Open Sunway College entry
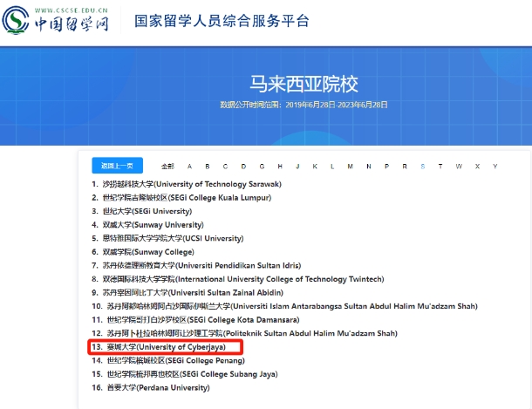Viewport: 532px width, 409px height. pyautogui.click(x=143, y=252)
